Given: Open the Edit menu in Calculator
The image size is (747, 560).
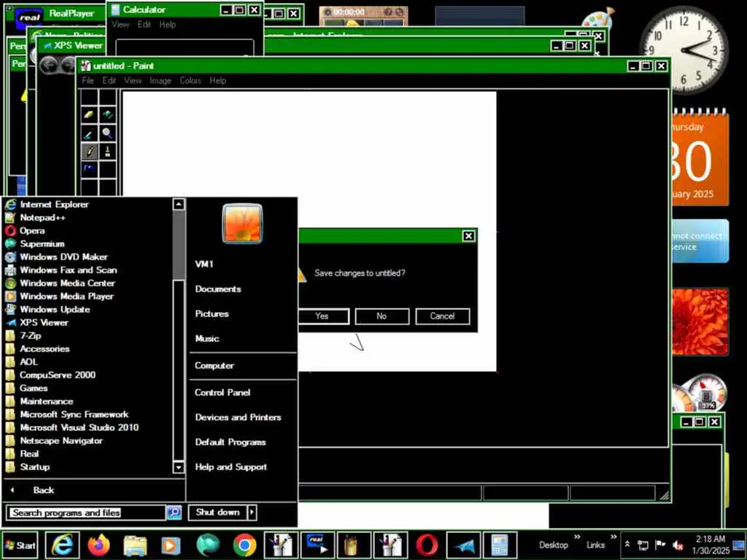Looking at the screenshot, I should 144,24.
